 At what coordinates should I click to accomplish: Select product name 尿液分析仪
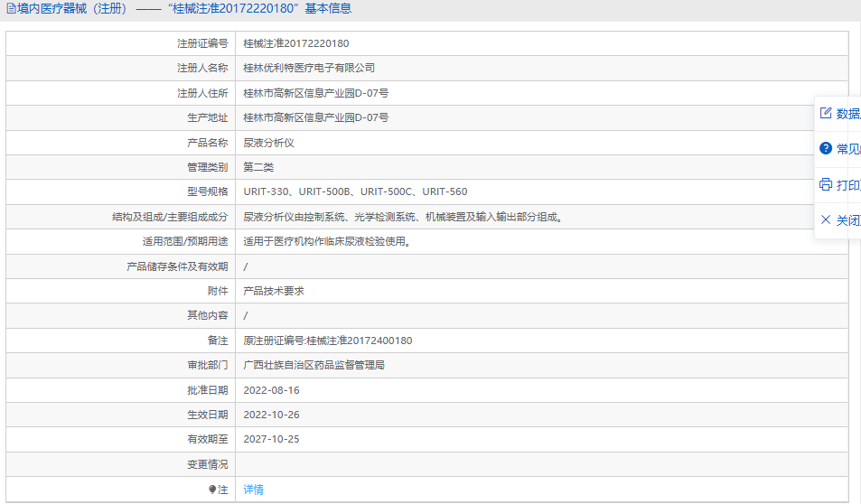268,143
